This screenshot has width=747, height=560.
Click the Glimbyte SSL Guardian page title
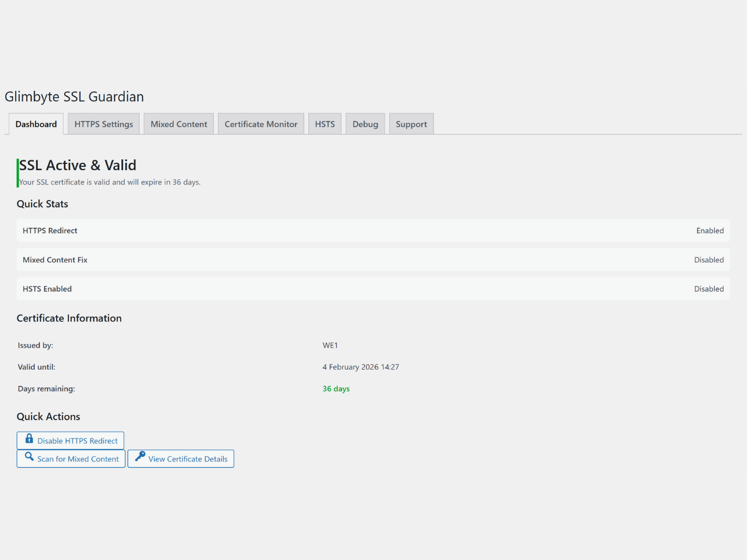pos(74,97)
